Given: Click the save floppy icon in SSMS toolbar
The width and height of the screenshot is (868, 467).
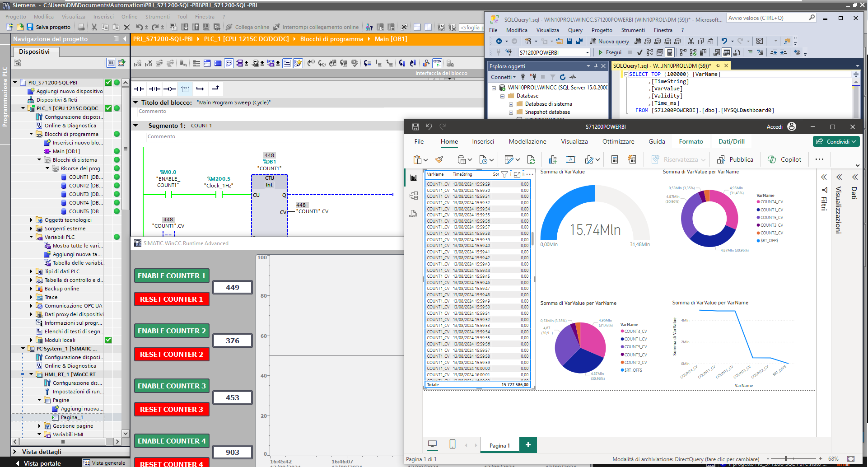Looking at the screenshot, I should tap(569, 41).
